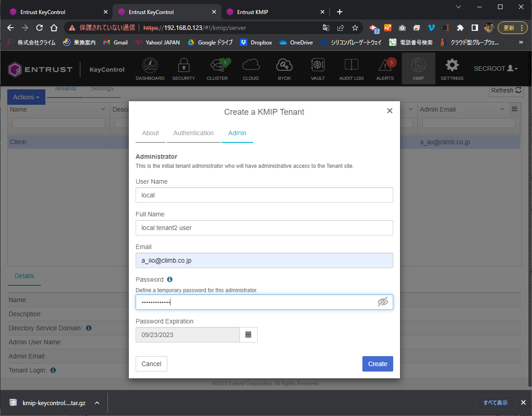Click Admin Email column filter box
The width and height of the screenshot is (532, 416).
click(469, 123)
